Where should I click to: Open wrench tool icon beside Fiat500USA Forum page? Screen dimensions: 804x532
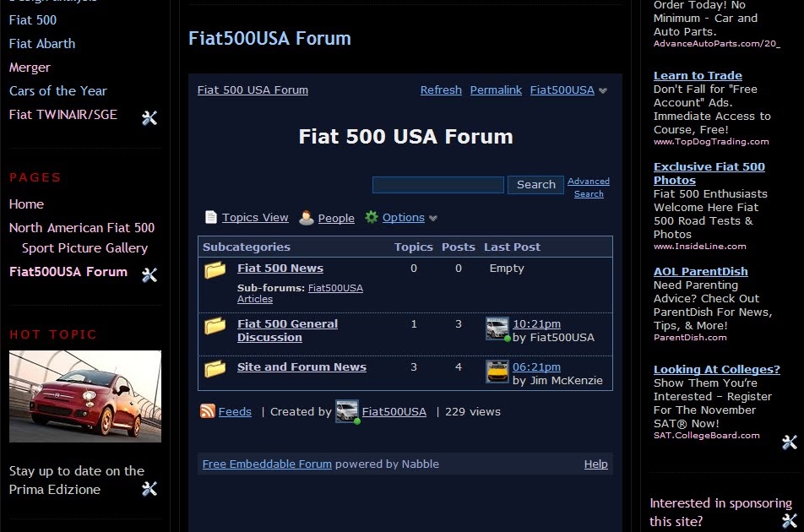pos(149,274)
